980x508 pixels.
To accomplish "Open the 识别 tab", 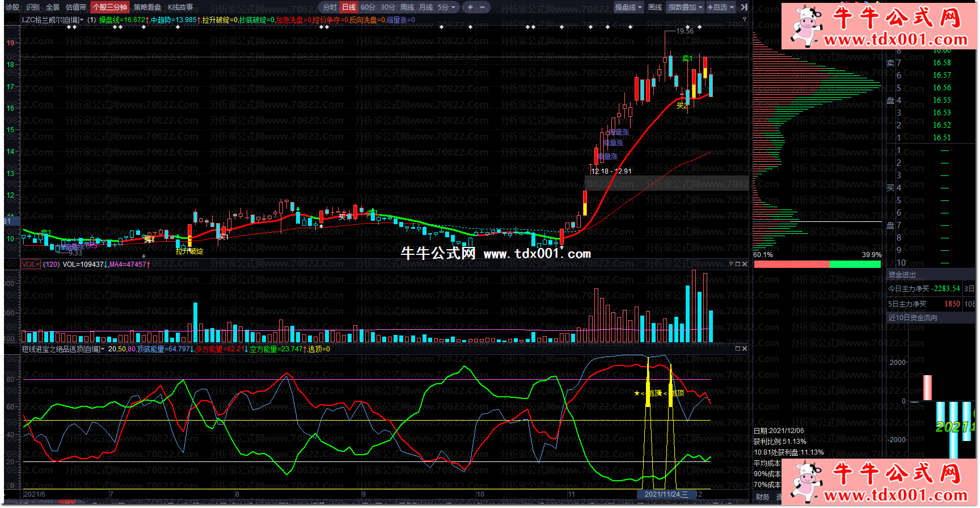I will tap(33, 7).
